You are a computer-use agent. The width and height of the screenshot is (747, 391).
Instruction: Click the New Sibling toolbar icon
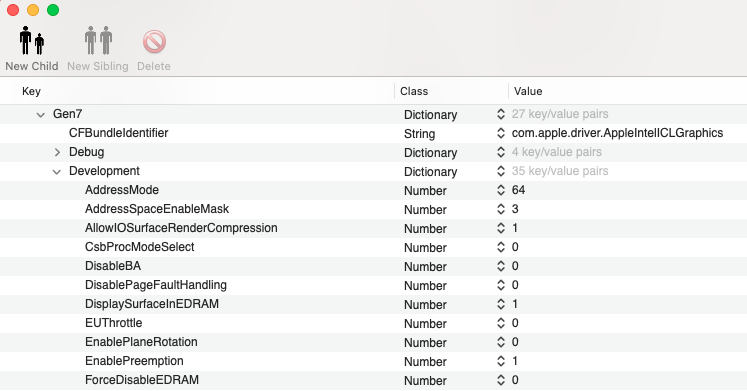98,41
